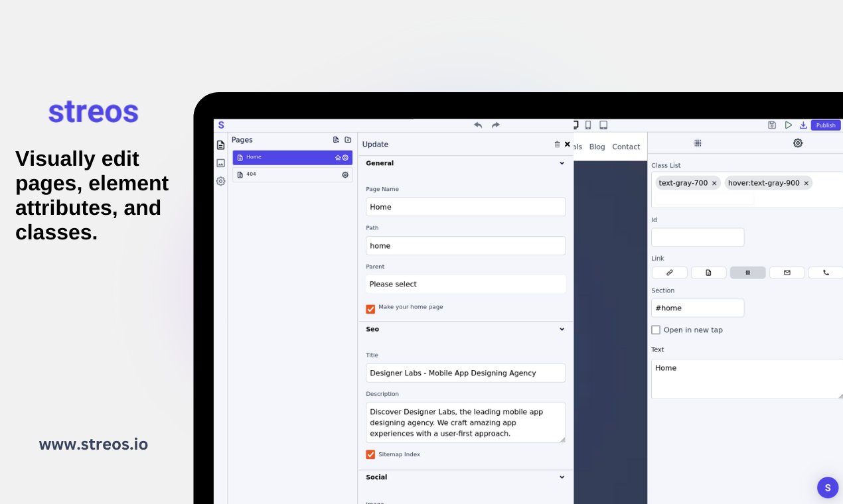This screenshot has height=504, width=843.
Task: Open the media images panel in the sidebar
Action: [x=220, y=163]
